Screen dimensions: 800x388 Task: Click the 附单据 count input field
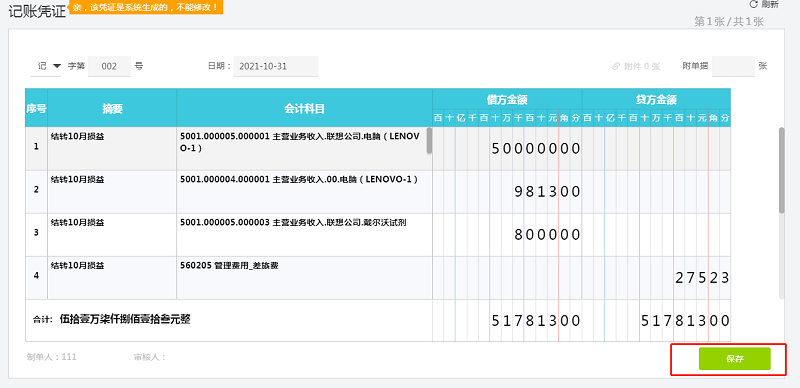[733, 66]
